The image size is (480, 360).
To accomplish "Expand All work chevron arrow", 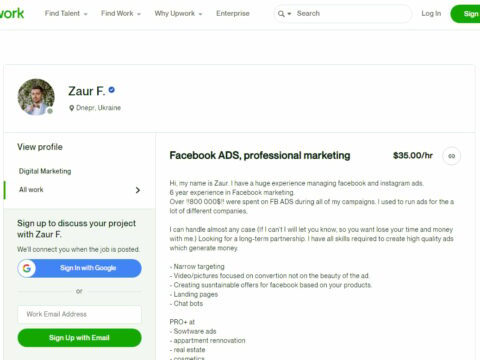I will (x=138, y=190).
